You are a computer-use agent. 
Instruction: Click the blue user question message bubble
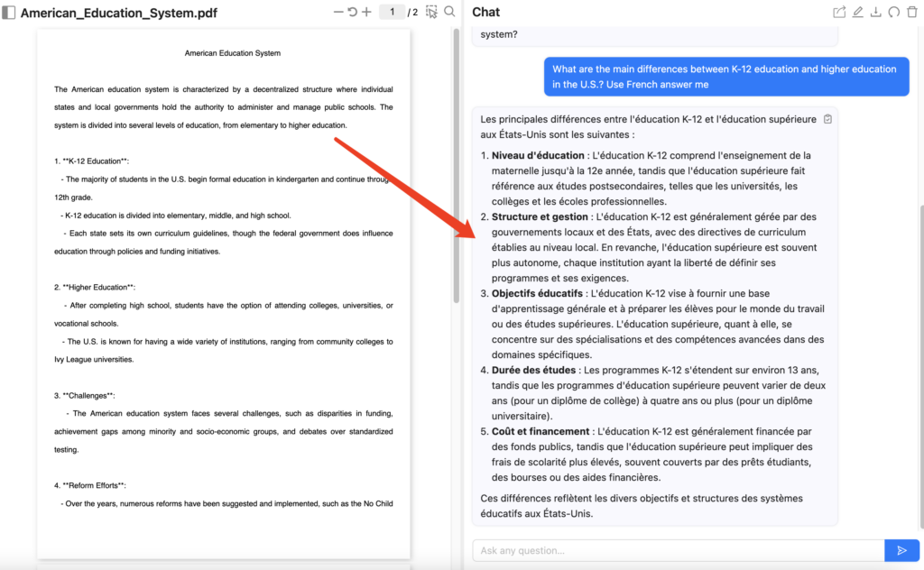tap(726, 77)
